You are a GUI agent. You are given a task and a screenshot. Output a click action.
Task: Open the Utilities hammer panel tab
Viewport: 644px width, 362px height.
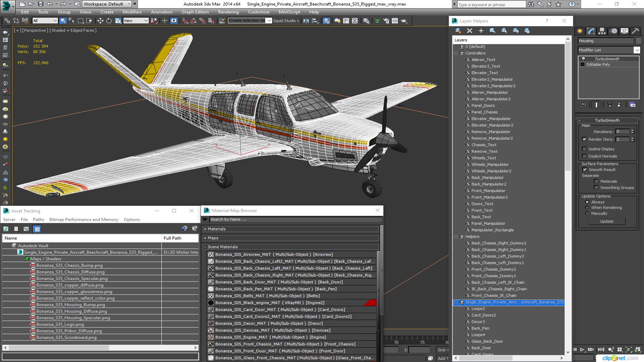click(635, 31)
